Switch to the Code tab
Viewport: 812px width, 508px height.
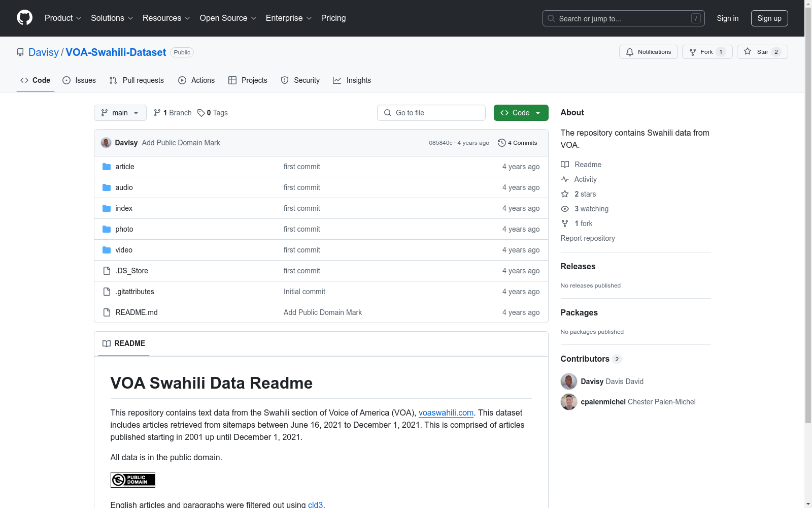[36, 80]
